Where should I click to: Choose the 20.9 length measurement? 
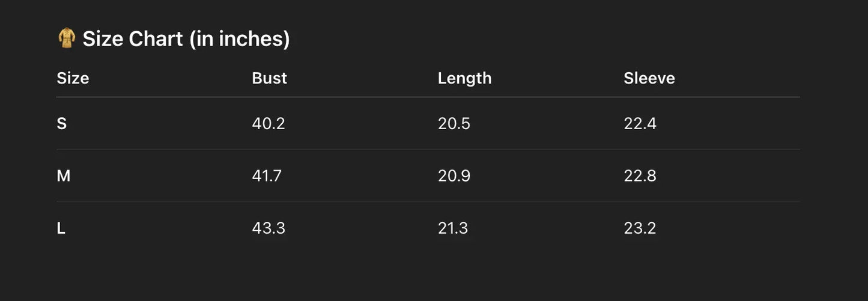coord(454,176)
